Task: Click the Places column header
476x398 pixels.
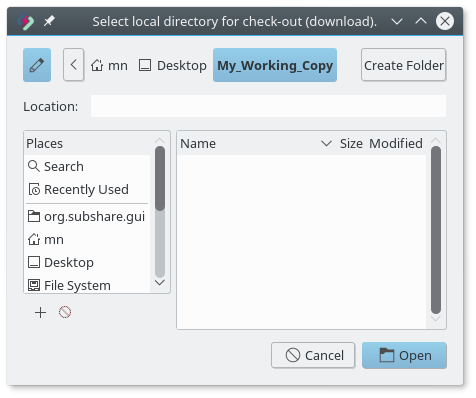Action: (x=88, y=143)
